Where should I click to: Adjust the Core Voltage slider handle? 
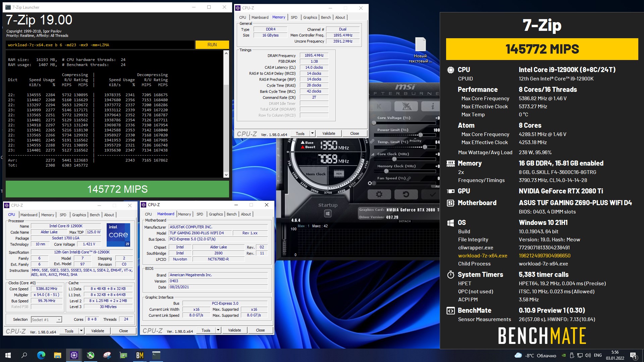[374, 123]
